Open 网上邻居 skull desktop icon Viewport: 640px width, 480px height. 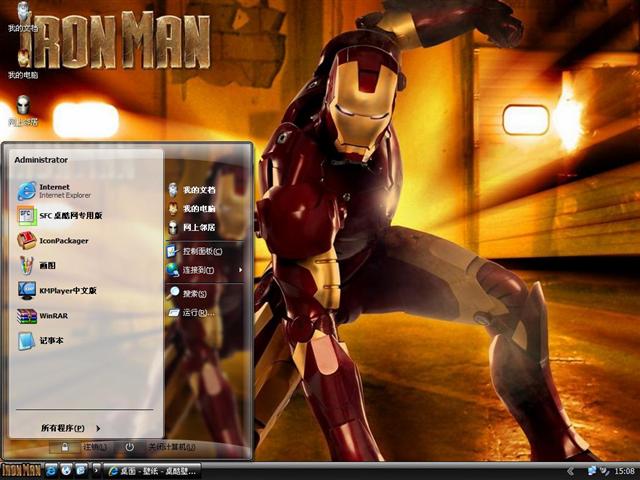pos(23,111)
